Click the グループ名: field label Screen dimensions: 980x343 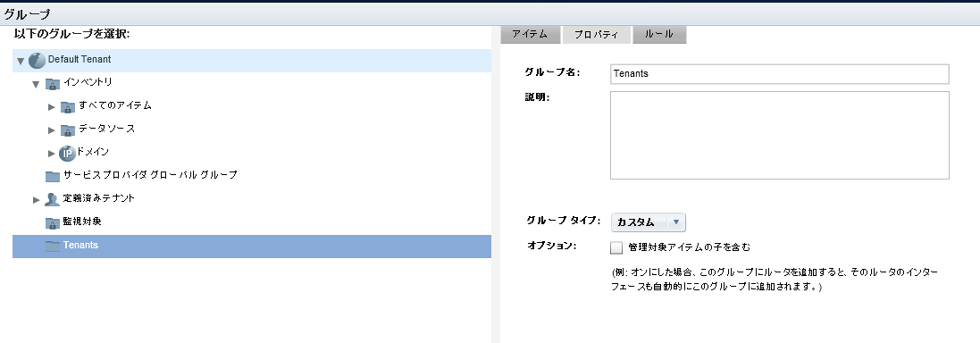(552, 72)
